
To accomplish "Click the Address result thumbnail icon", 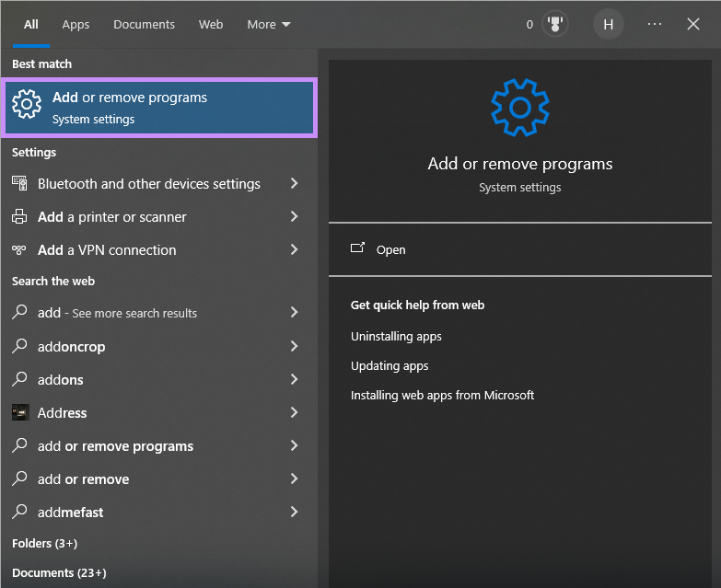I will 20,412.
